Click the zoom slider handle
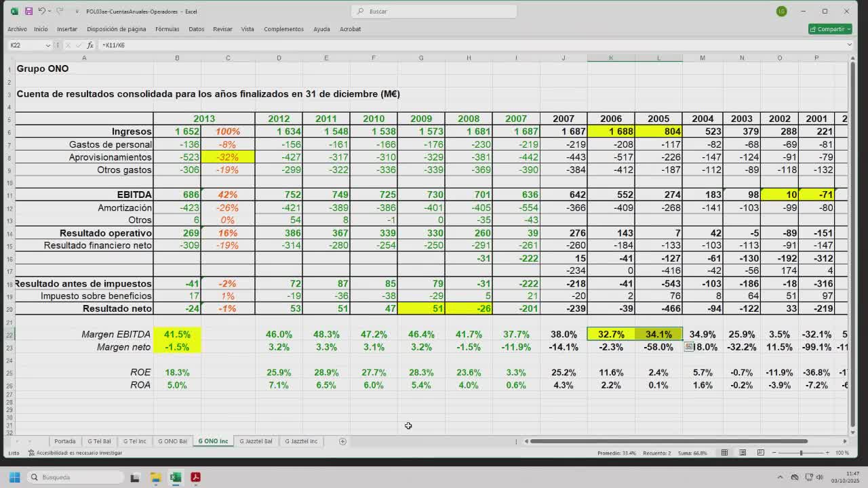Image resolution: width=868 pixels, height=488 pixels. tap(801, 453)
